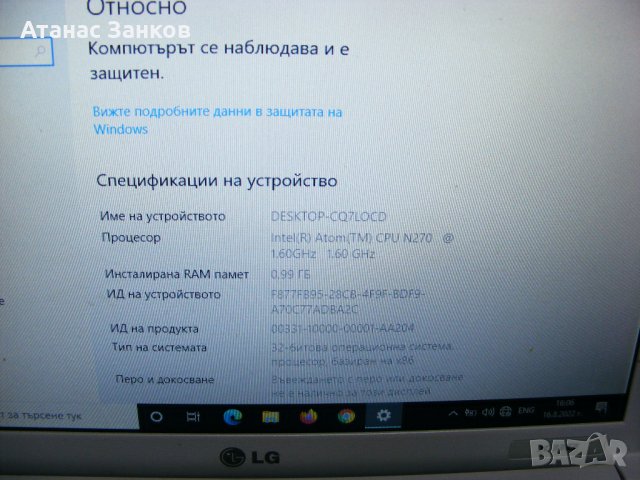
Task: Select system type 32-bit value
Action: pyautogui.click(x=362, y=354)
